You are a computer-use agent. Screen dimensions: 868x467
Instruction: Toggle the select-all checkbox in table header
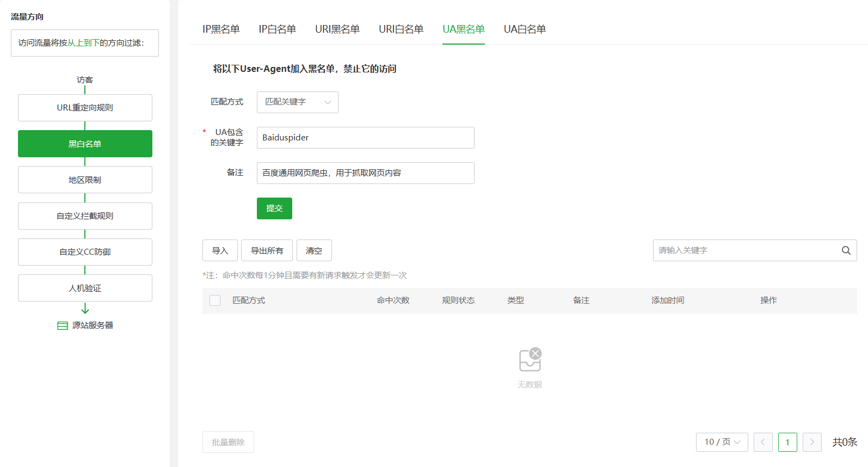(215, 300)
